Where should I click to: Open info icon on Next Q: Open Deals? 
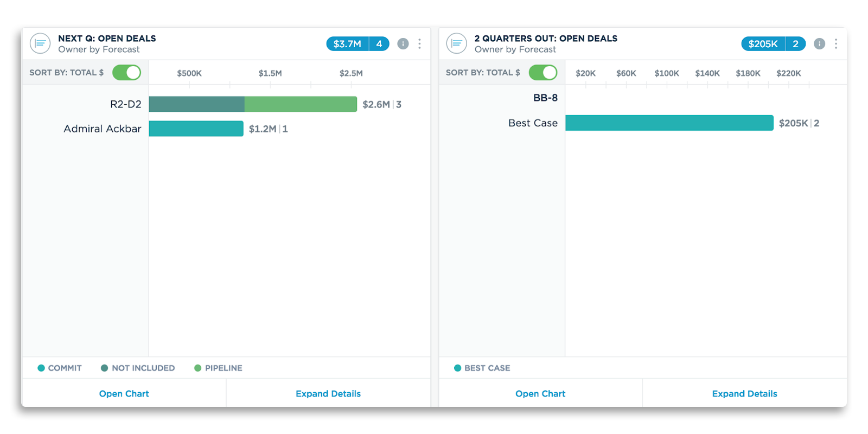pyautogui.click(x=403, y=44)
